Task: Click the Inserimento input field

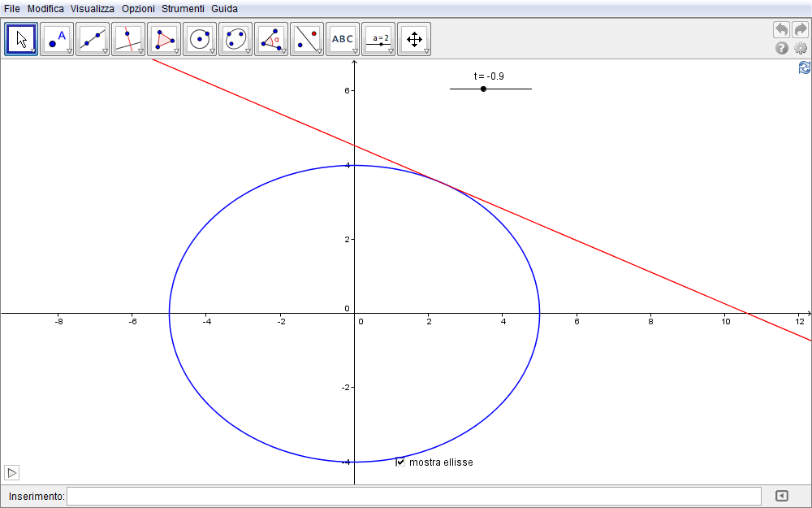Action: point(414,496)
